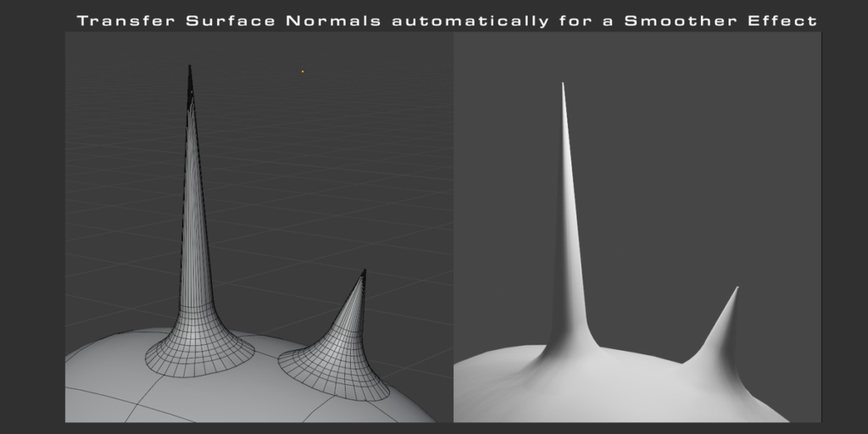Select the tall smooth-shaded spike
The width and height of the screenshot is (868, 434).
[x=570, y=212]
